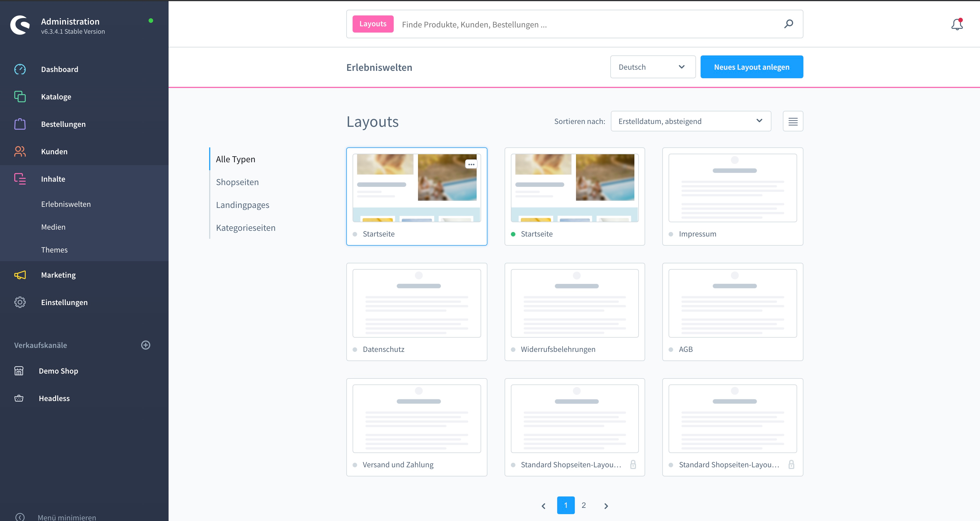980x521 pixels.
Task: Select the Alle Typen filter tab
Action: (x=235, y=159)
